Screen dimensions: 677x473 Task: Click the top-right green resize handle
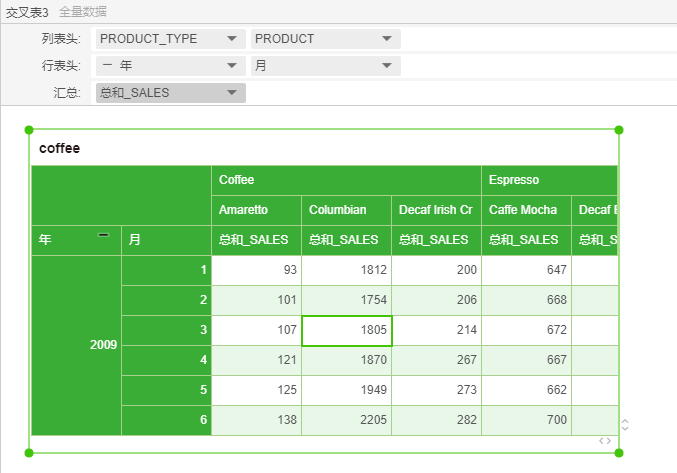[619, 130]
